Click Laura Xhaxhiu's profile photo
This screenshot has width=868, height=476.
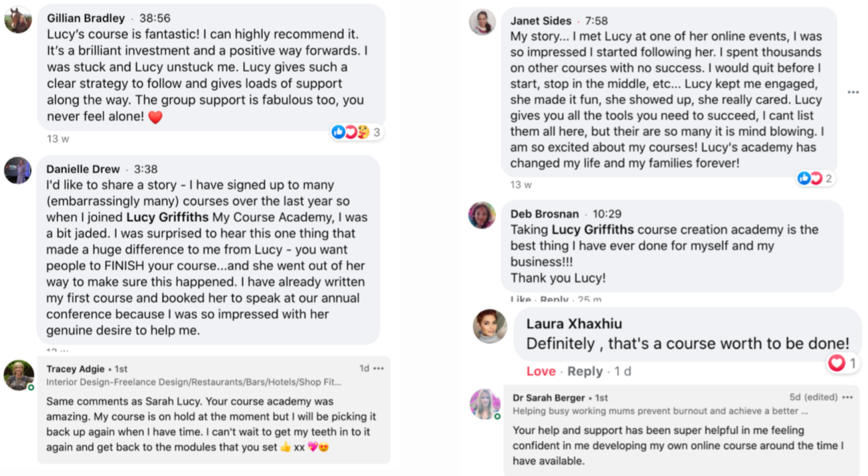[x=489, y=326]
